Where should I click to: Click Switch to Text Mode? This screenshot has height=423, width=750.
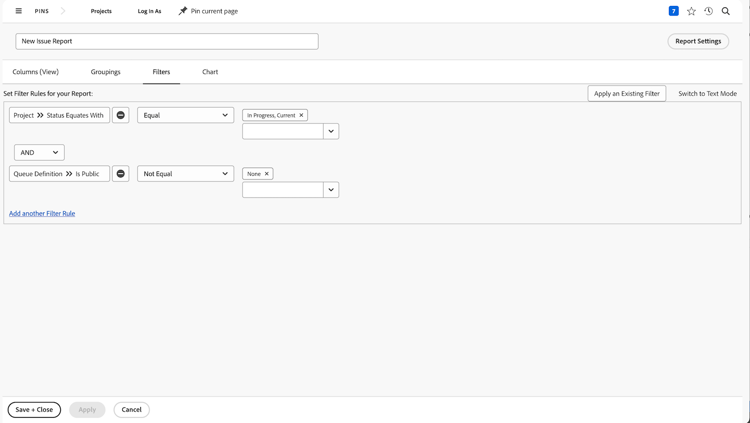coord(707,94)
